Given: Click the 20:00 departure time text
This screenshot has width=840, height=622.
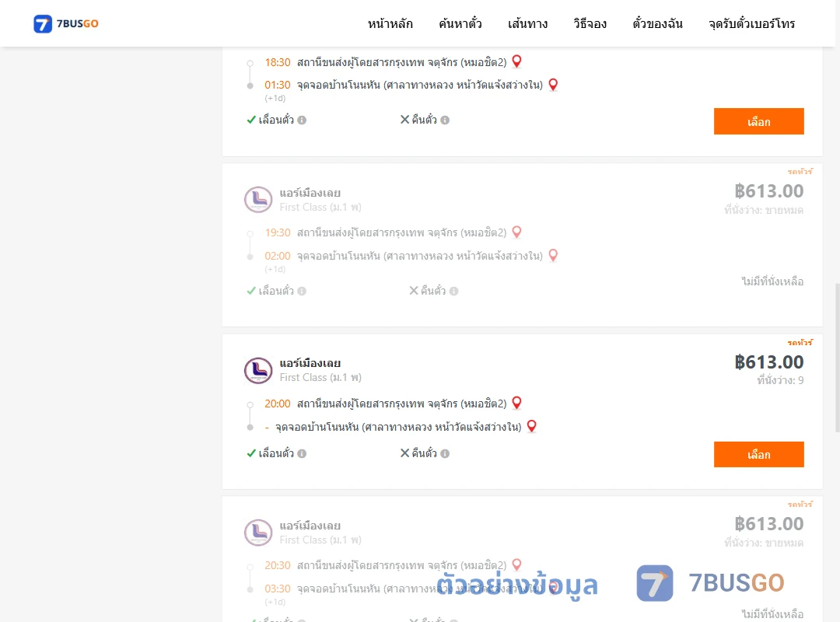Looking at the screenshot, I should 278,404.
